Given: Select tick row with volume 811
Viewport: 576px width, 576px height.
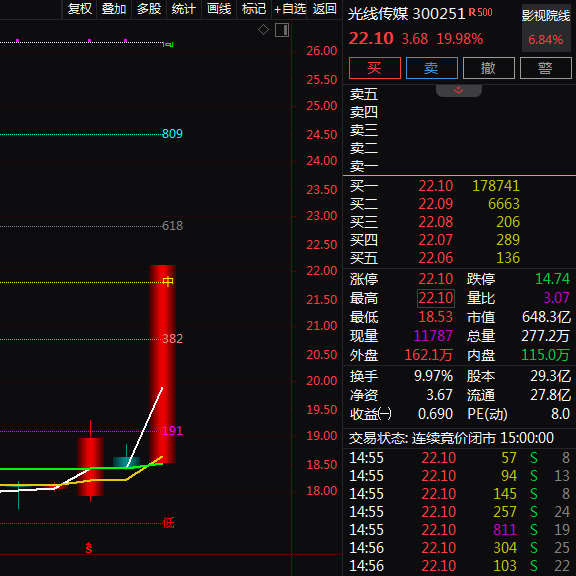Looking at the screenshot, I should click(x=459, y=530).
